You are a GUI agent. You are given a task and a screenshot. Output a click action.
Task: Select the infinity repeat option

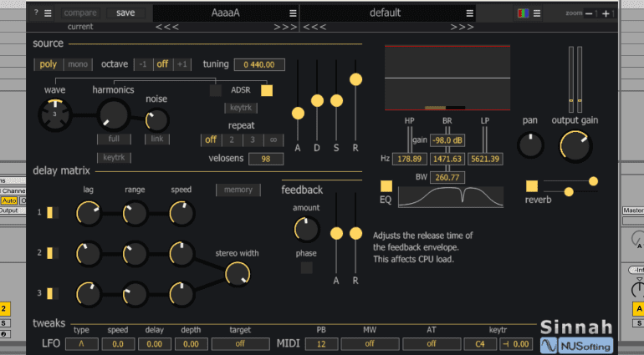pyautogui.click(x=272, y=140)
